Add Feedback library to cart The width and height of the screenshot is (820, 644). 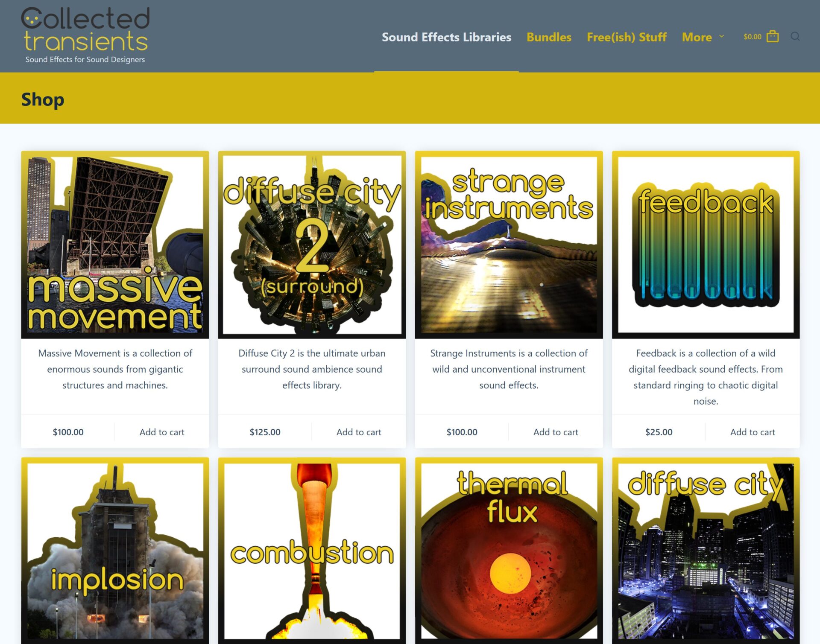(x=753, y=432)
